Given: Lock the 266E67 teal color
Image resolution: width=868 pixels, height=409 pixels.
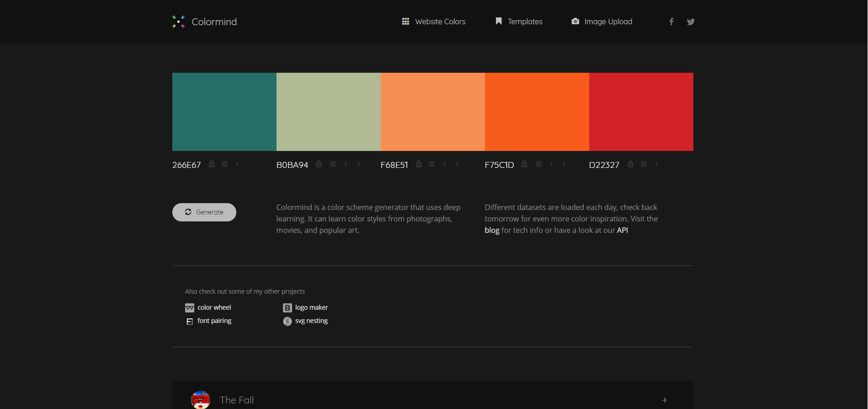Looking at the screenshot, I should click(212, 164).
